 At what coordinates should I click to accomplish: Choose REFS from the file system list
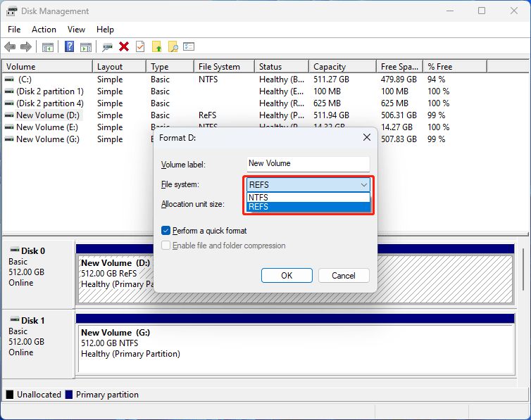point(308,207)
